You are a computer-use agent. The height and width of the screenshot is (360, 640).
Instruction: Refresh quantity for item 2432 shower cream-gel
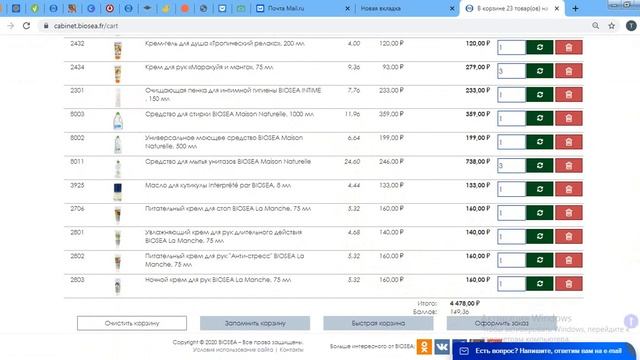(x=540, y=47)
